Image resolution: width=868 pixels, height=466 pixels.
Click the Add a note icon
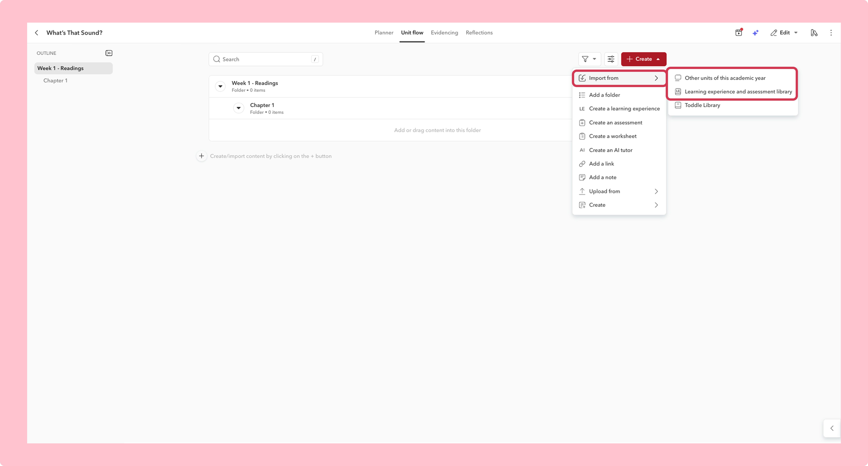[x=582, y=177]
